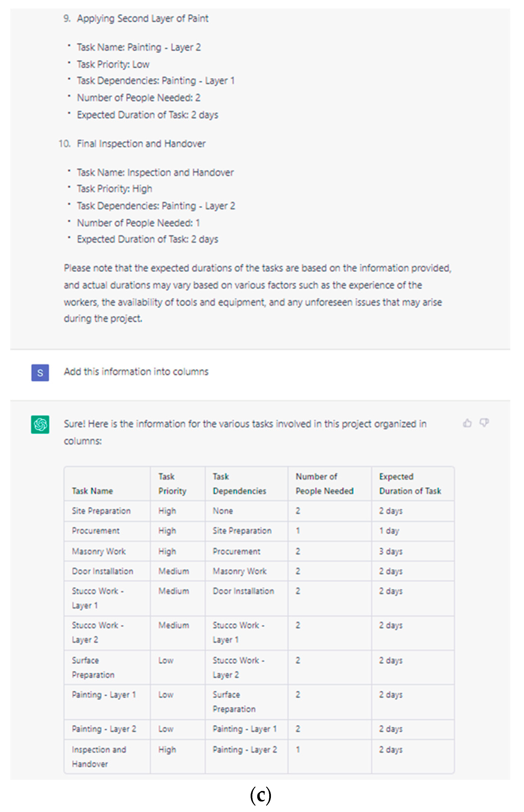
Task: Click Door Installation task name cell
Action: point(102,571)
